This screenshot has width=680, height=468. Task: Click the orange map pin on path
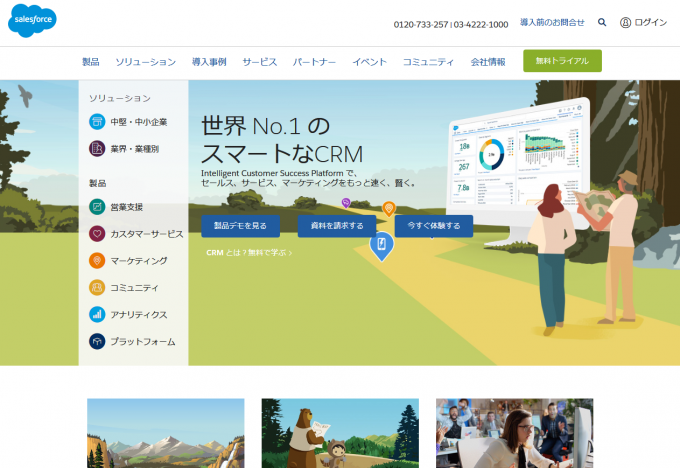tap(389, 209)
